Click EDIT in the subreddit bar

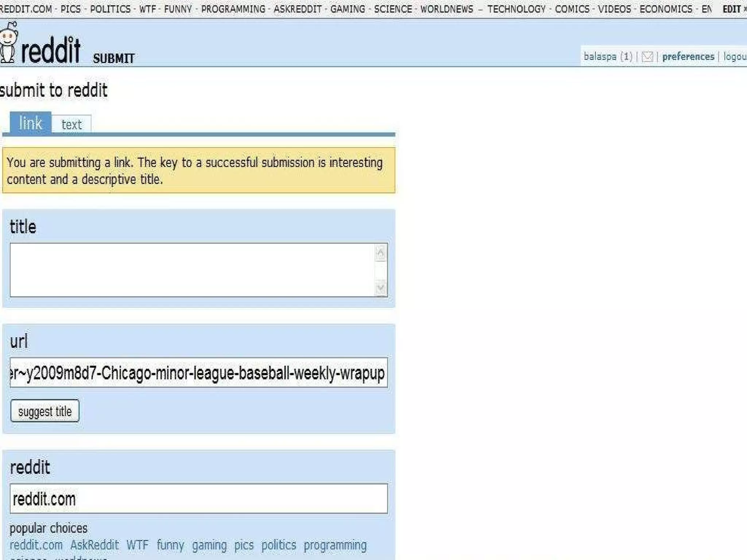731,9
